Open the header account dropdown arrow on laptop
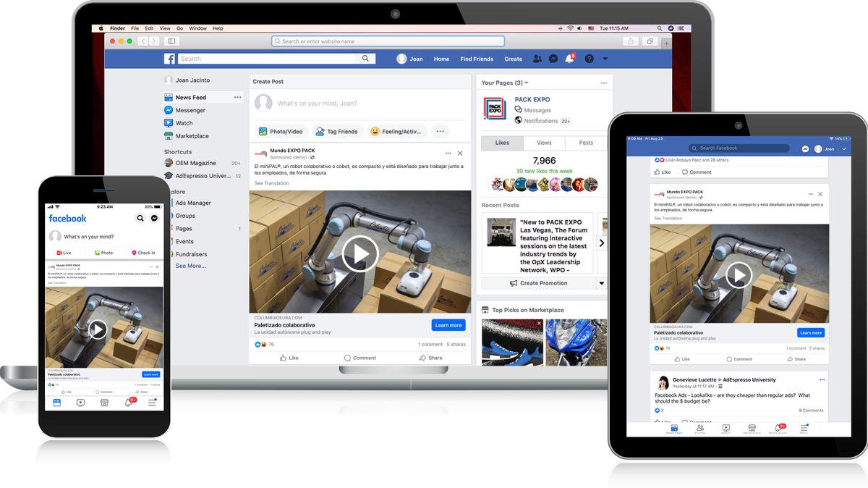The width and height of the screenshot is (868, 488). [x=605, y=59]
